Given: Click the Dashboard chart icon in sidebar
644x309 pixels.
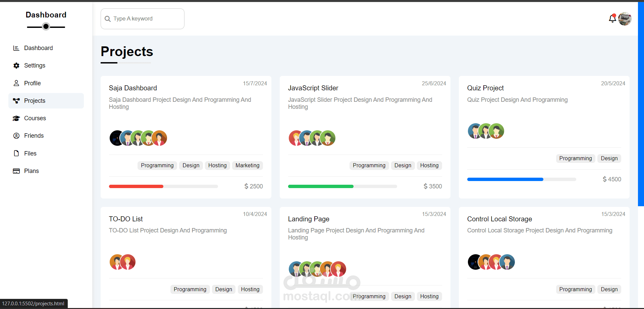Looking at the screenshot, I should pos(16,48).
